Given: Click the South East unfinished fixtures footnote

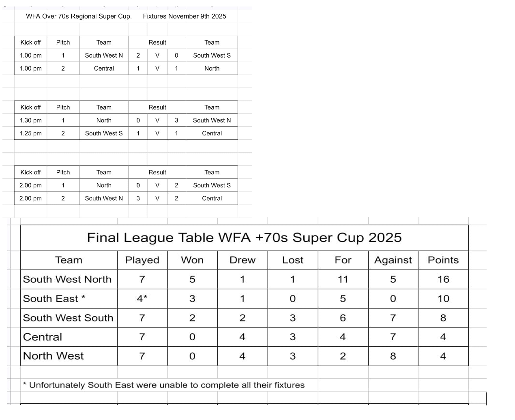Looking at the screenshot, I should (164, 385).
